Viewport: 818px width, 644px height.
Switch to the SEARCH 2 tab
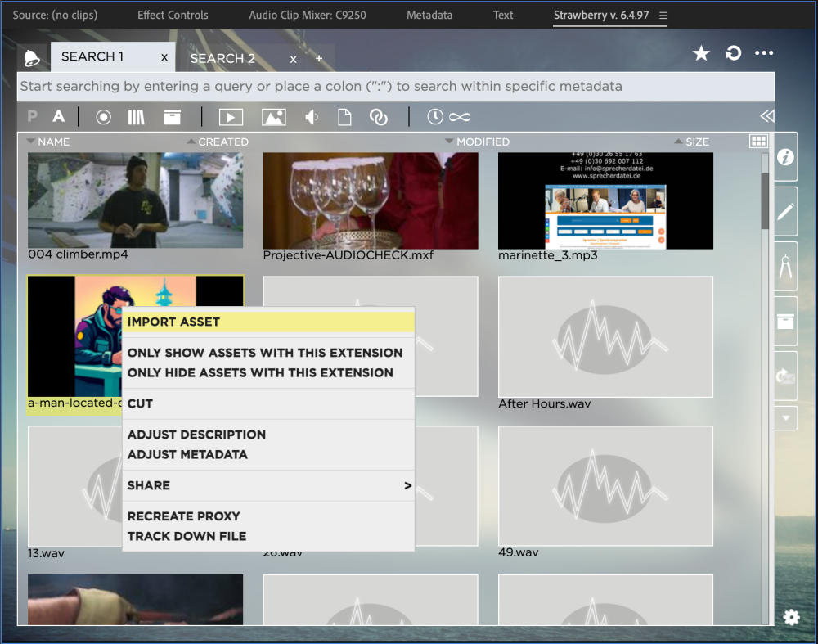[222, 58]
